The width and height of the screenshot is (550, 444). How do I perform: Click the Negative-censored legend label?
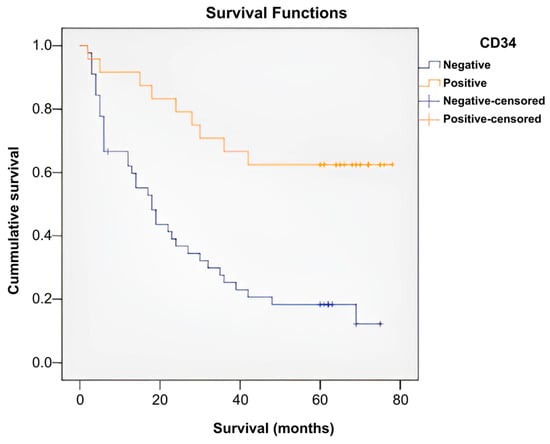[494, 101]
